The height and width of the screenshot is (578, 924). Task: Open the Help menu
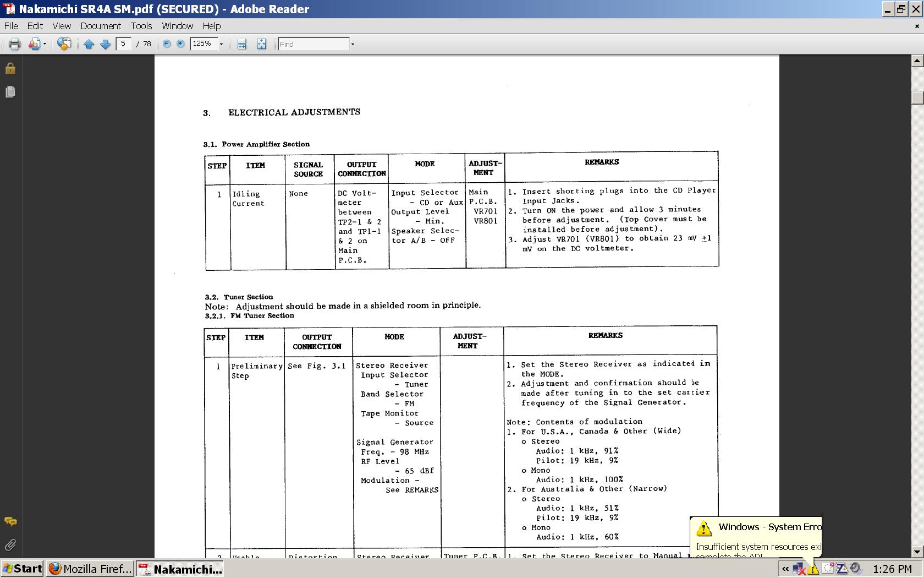pyautogui.click(x=212, y=26)
